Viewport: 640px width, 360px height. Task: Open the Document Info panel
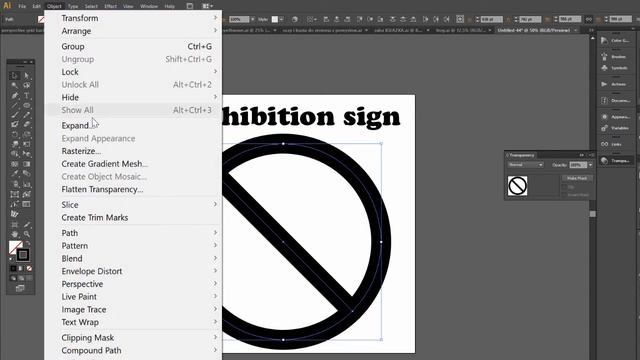tap(616, 100)
